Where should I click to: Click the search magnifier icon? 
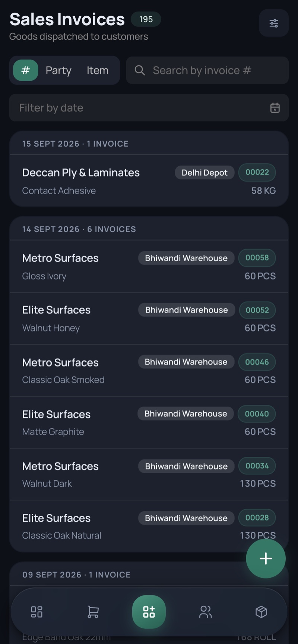[x=140, y=70]
